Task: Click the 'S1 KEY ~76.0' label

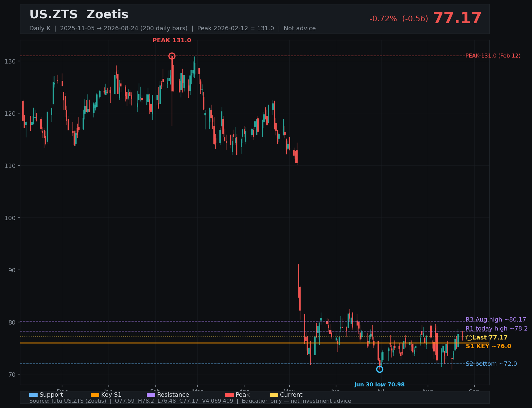Action: click(x=488, y=346)
